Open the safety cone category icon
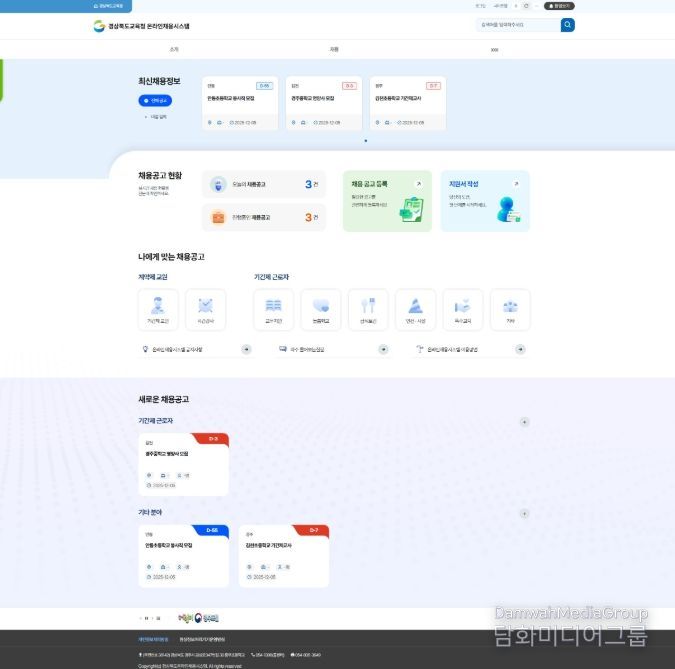This screenshot has width=675, height=669. pyautogui.click(x=415, y=309)
